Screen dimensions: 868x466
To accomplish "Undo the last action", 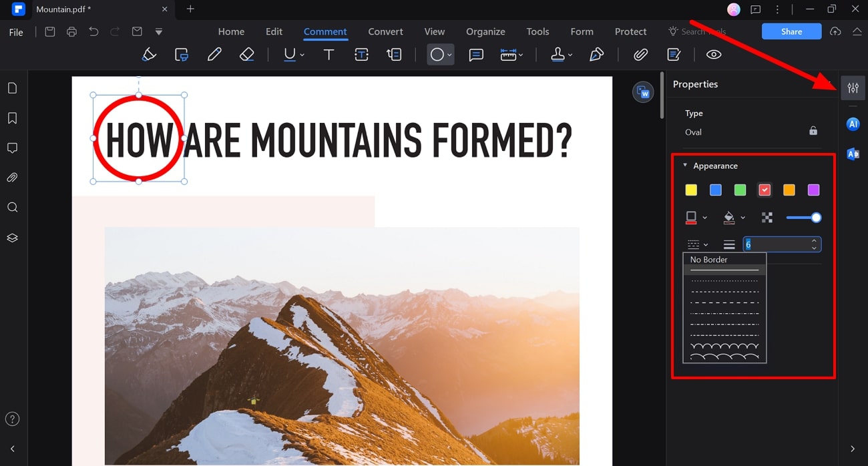I will pos(93,31).
